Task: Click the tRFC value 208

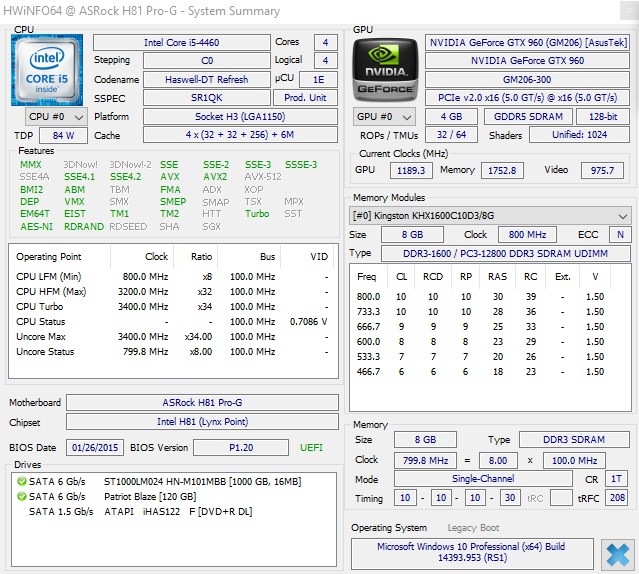Action: point(617,497)
